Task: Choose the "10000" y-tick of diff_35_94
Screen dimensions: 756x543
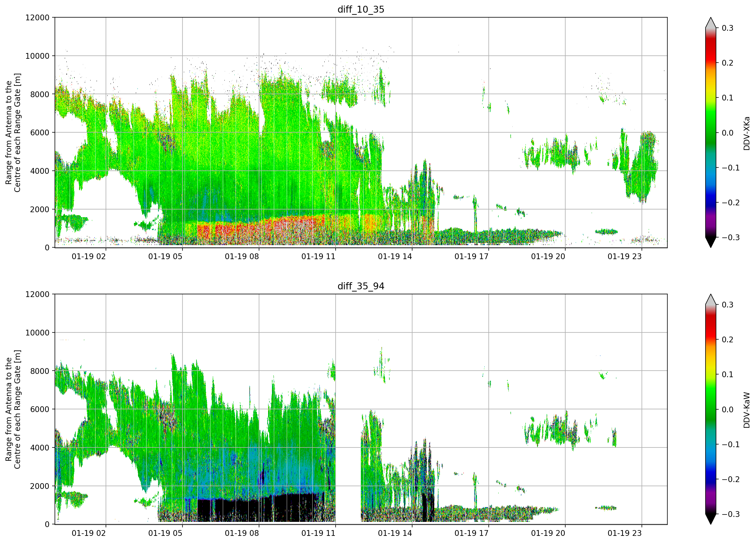Action: [x=37, y=333]
